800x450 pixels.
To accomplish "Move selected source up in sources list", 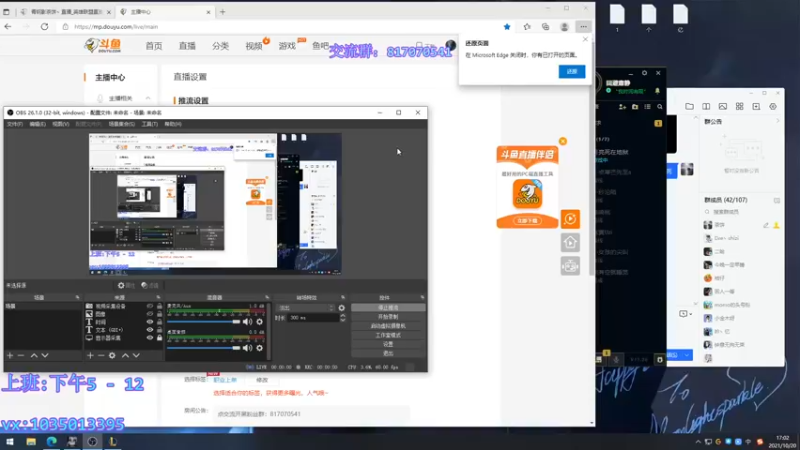I will pos(125,355).
